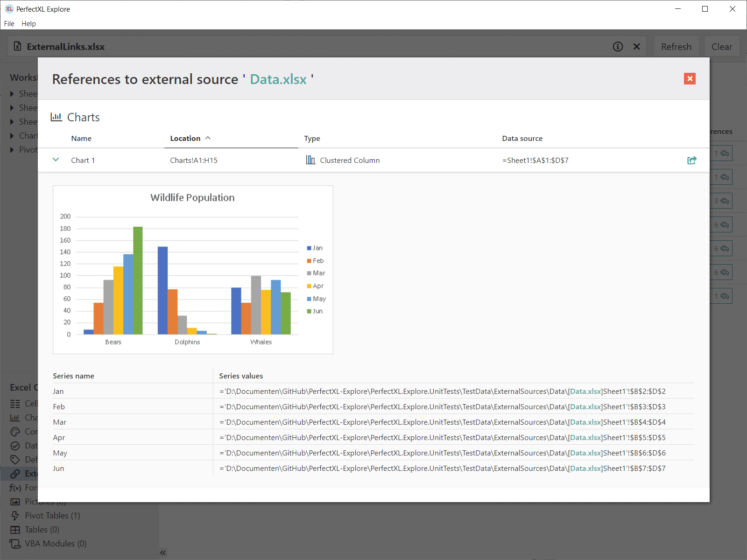Click Data.xlsx link in Jan series values
The width and height of the screenshot is (747, 560).
(585, 392)
